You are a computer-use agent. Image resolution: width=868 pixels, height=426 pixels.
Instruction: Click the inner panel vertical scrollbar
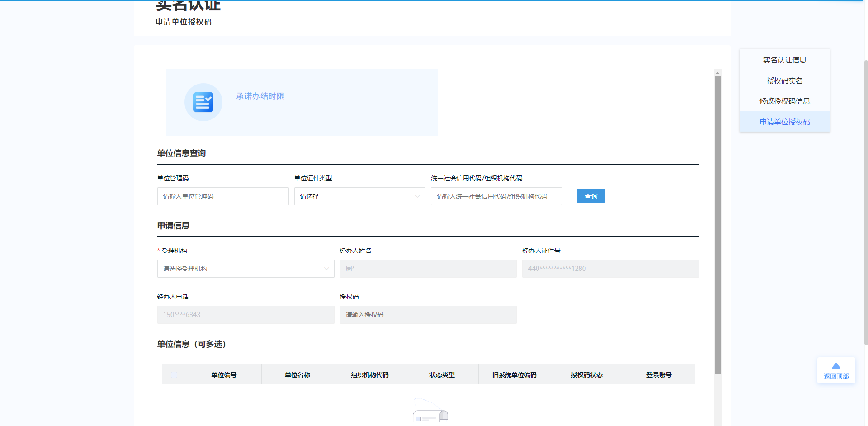pos(717,226)
